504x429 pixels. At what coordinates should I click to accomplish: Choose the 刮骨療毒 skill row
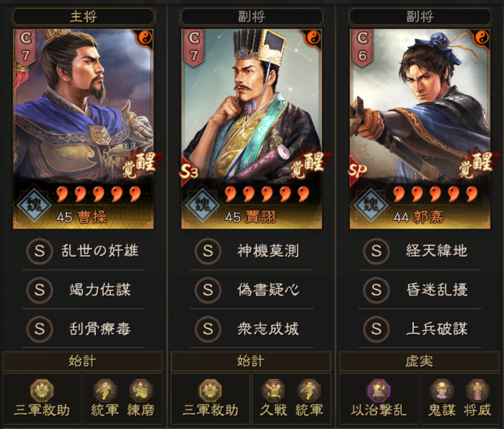(83, 329)
